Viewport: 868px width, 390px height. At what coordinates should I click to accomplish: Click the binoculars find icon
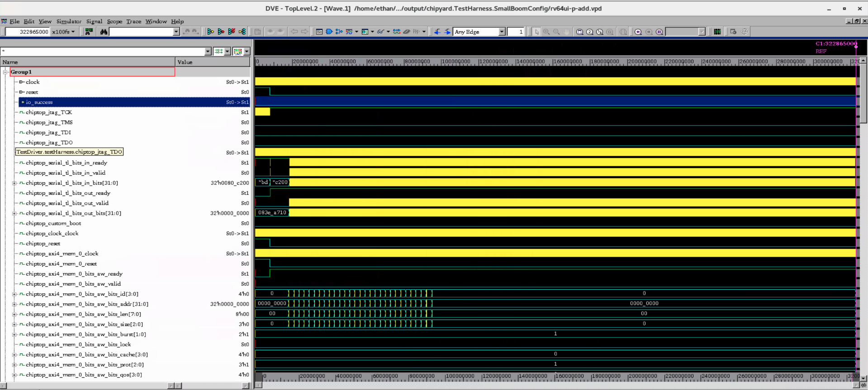tap(104, 32)
